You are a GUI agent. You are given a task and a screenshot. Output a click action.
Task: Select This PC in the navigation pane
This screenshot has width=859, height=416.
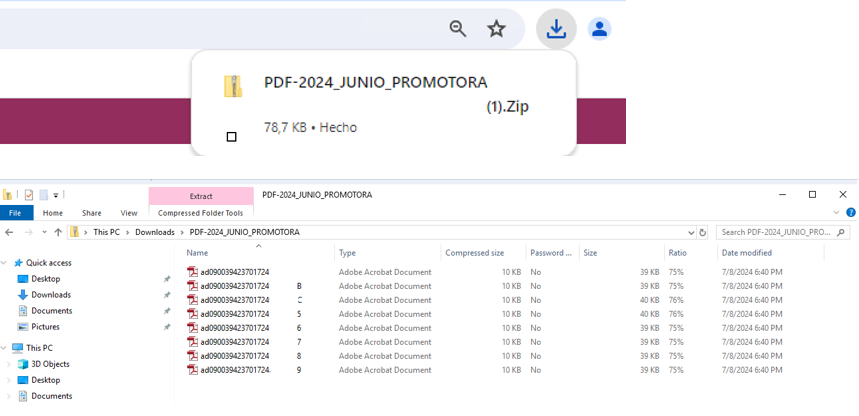39,348
